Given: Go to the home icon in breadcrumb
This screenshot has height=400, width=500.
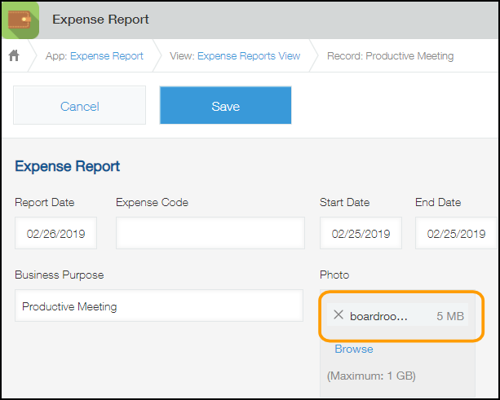Looking at the screenshot, I should [x=14, y=55].
